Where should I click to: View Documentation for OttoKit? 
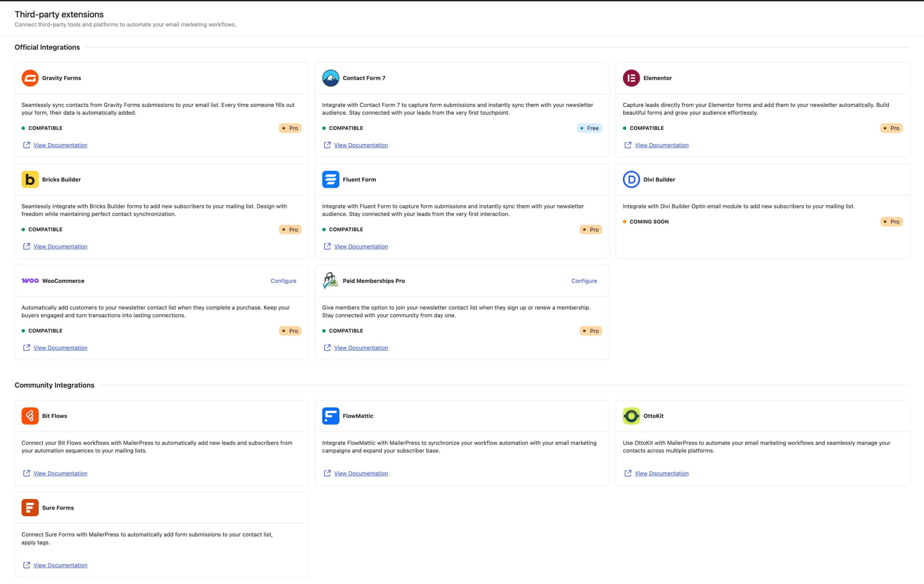tap(661, 473)
